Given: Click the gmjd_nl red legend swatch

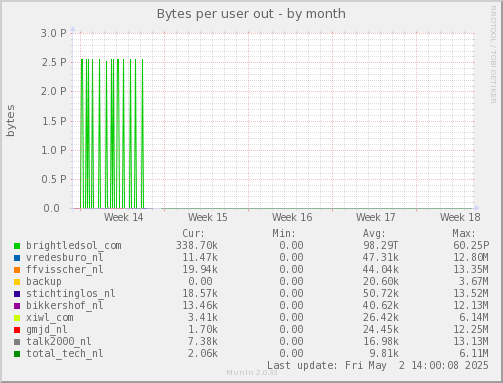Looking at the screenshot, I should [x=17, y=330].
